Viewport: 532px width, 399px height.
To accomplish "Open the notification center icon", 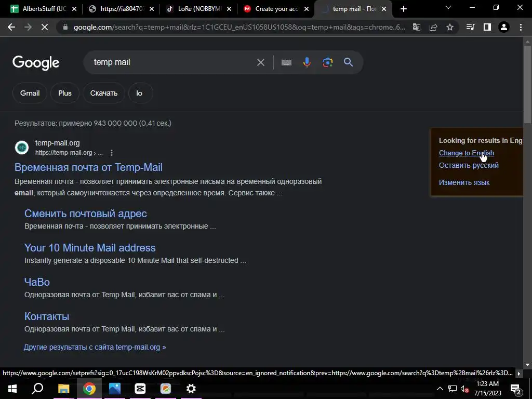I will [x=515, y=389].
